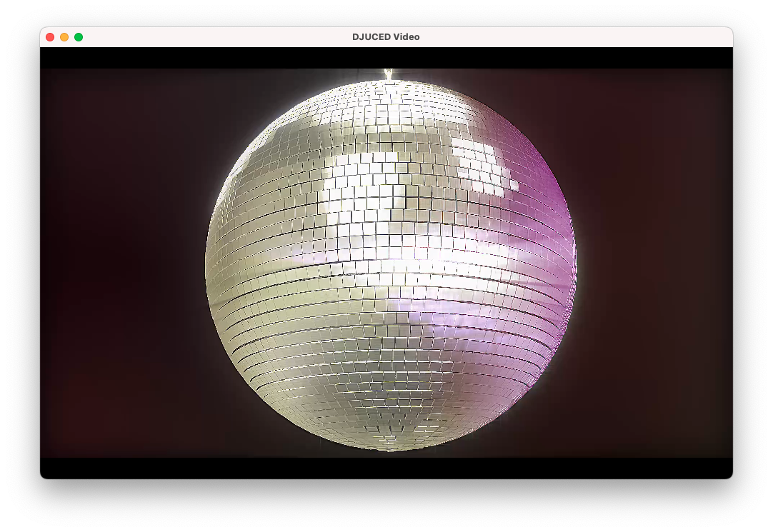Close the DJUCED Video window
Image resolution: width=773 pixels, height=532 pixels.
pyautogui.click(x=50, y=37)
